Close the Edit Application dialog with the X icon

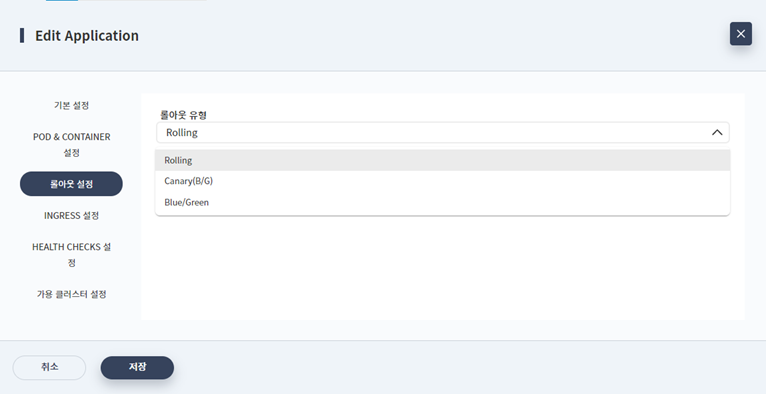point(741,34)
